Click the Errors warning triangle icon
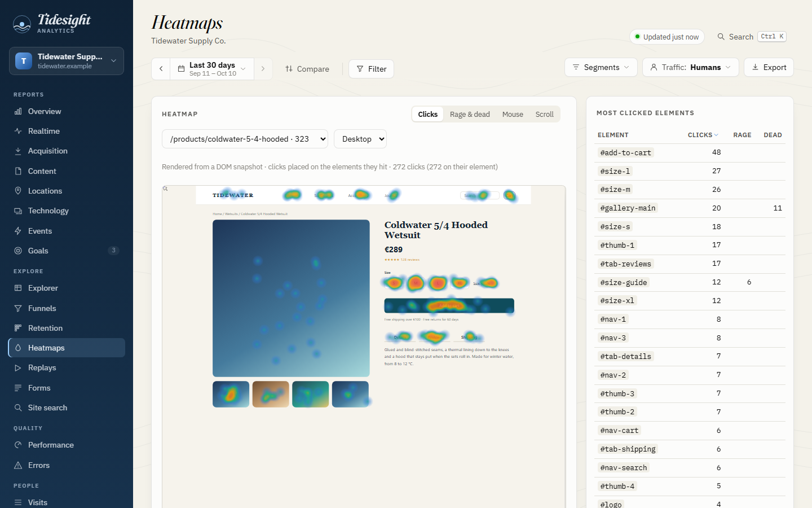Screen dimensions: 812x508 tap(18, 465)
